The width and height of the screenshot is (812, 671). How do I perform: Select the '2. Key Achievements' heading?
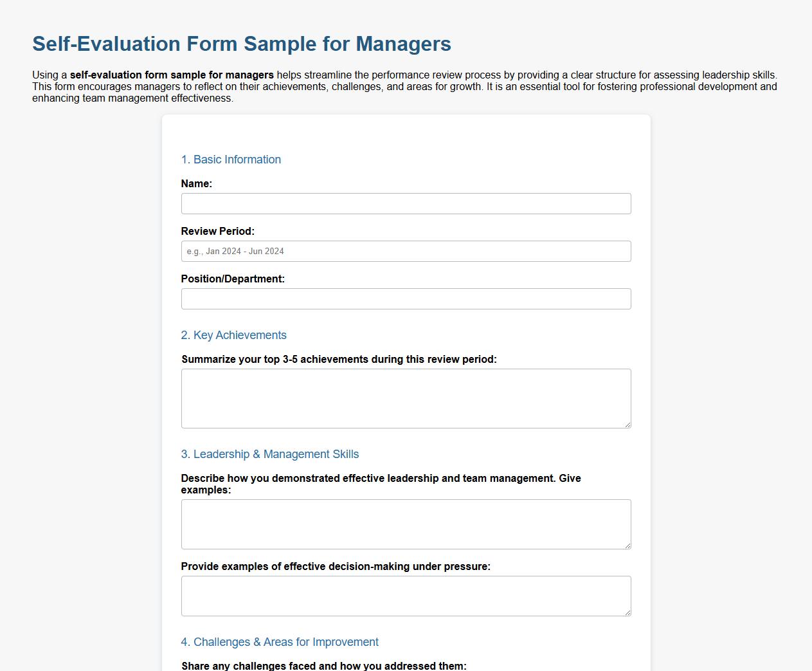click(x=234, y=335)
